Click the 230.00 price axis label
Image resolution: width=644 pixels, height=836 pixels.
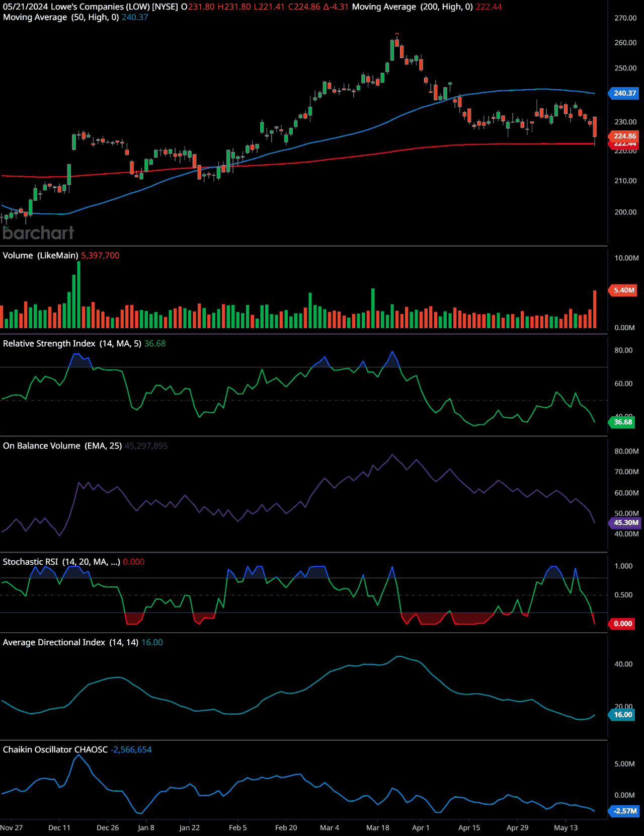[x=625, y=122]
